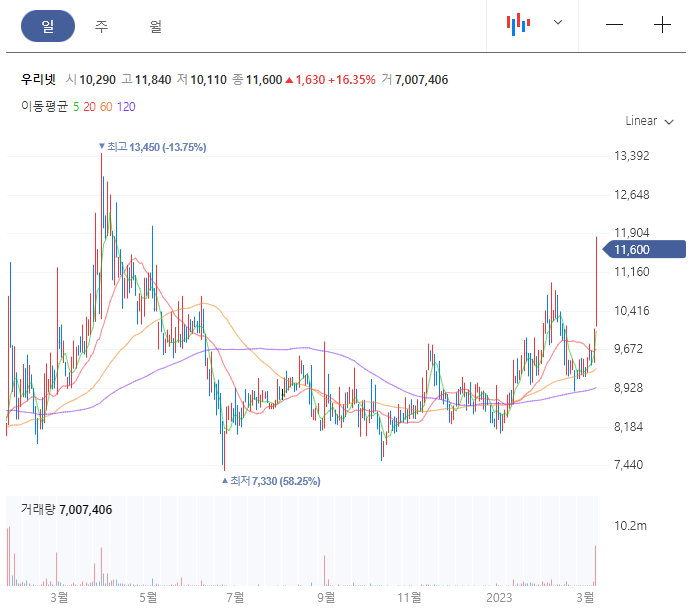The image size is (690, 612).
Task: Toggle the 5-day moving average line
Action: coord(76,106)
